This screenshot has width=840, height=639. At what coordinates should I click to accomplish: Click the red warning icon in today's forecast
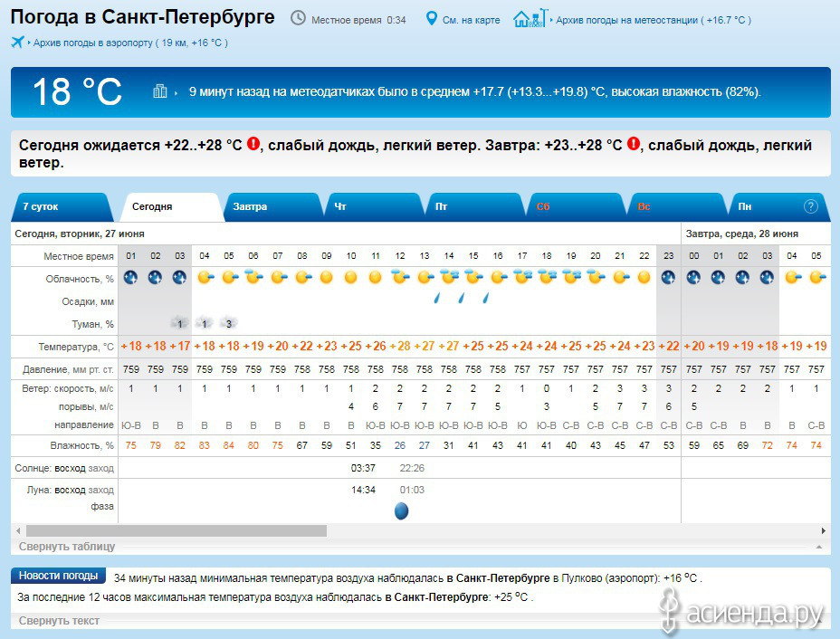point(253,144)
